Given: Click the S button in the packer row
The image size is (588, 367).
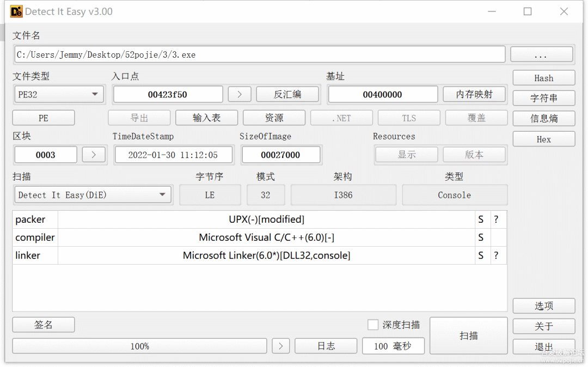Looking at the screenshot, I should [481, 219].
